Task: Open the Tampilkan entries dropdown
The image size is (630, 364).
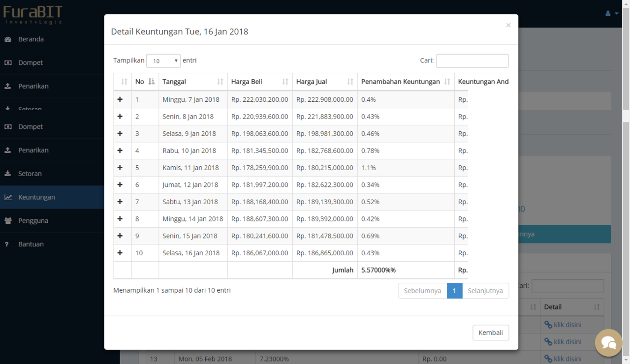Action: click(x=163, y=61)
